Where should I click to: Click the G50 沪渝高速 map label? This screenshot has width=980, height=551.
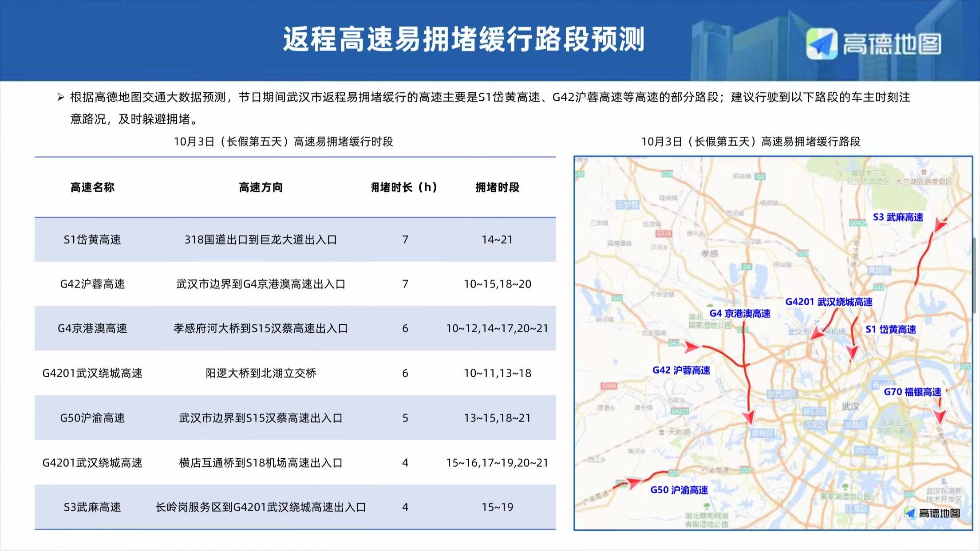(679, 490)
